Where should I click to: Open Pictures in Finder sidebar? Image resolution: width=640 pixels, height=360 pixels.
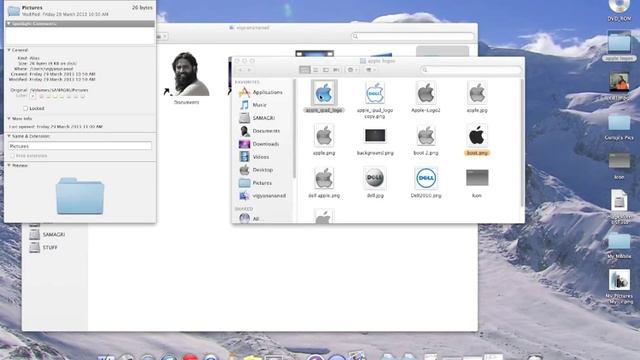256,183
